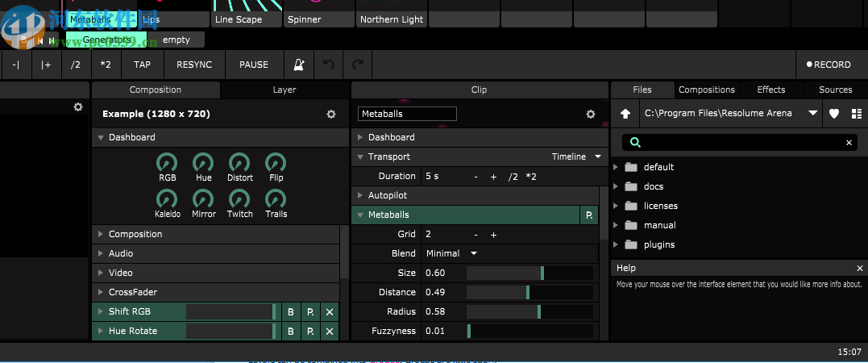
Task: Toggle the RECORD button
Action: [x=828, y=65]
